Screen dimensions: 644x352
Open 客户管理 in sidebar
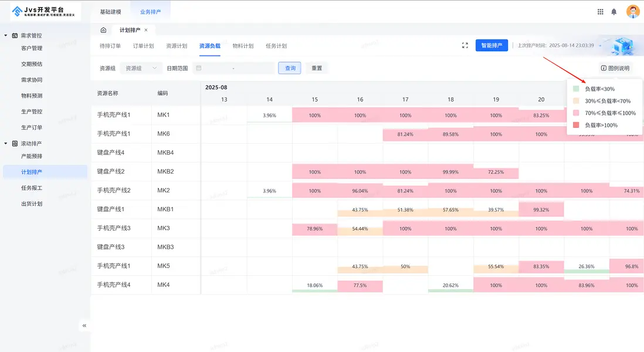click(32, 48)
